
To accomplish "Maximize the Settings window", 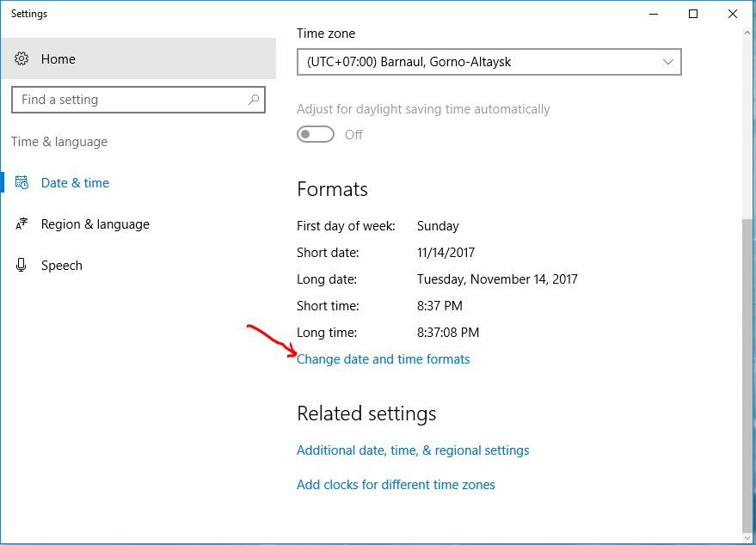I will [693, 14].
